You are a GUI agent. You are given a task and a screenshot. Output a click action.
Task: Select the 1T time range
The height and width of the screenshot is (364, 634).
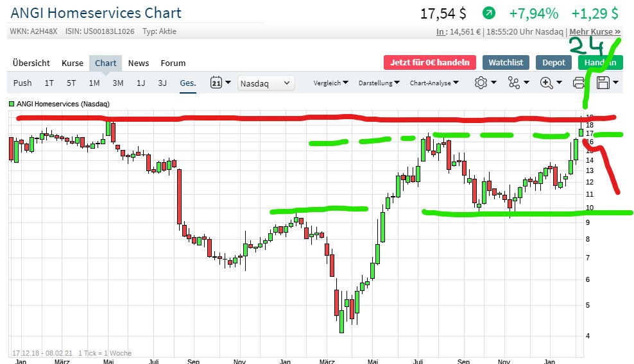pos(49,83)
